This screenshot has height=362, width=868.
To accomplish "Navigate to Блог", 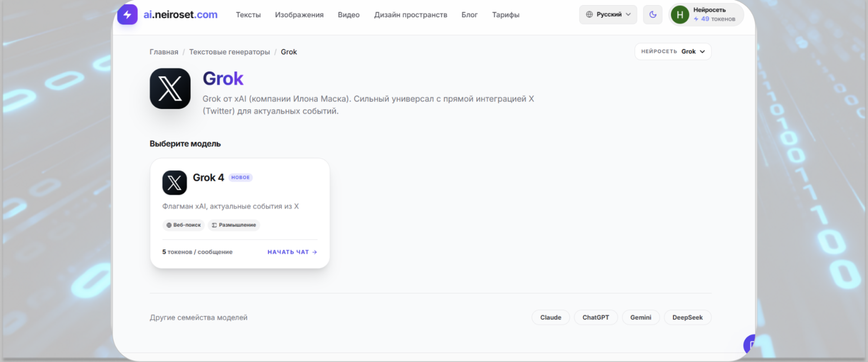I will point(469,15).
